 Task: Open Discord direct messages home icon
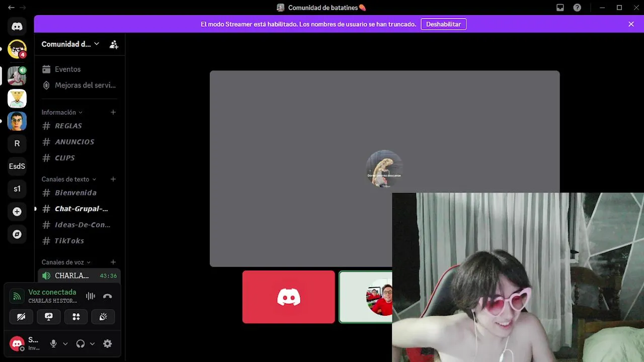point(17,27)
